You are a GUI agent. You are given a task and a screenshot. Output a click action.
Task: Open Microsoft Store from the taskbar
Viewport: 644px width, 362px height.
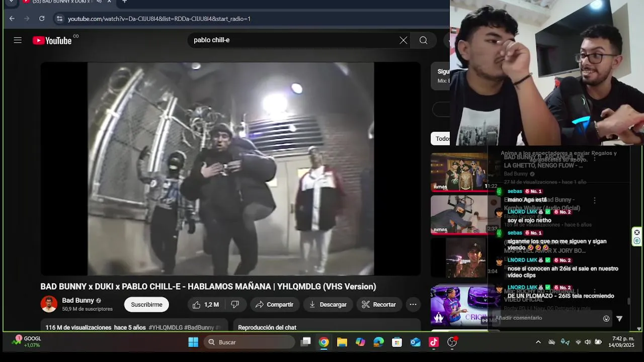397,342
